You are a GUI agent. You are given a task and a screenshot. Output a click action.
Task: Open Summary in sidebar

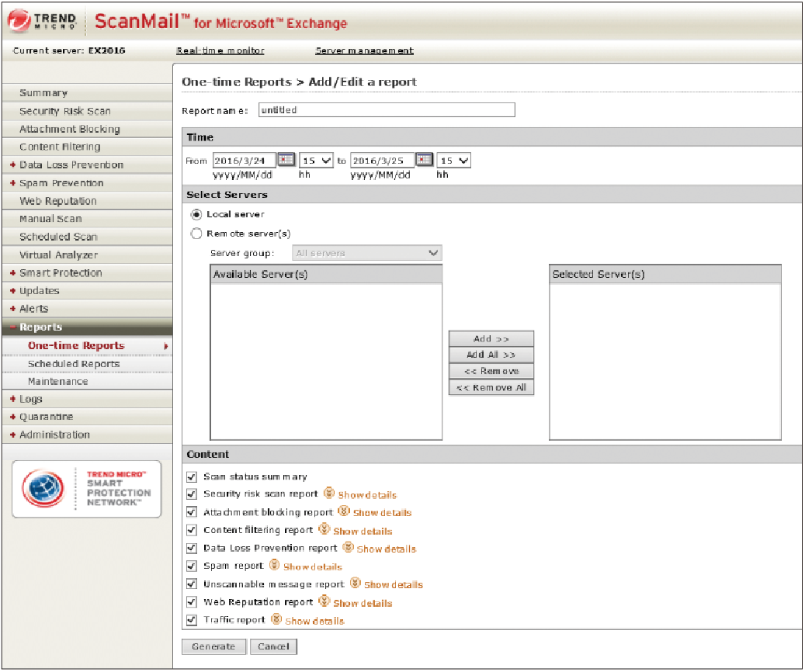[43, 93]
